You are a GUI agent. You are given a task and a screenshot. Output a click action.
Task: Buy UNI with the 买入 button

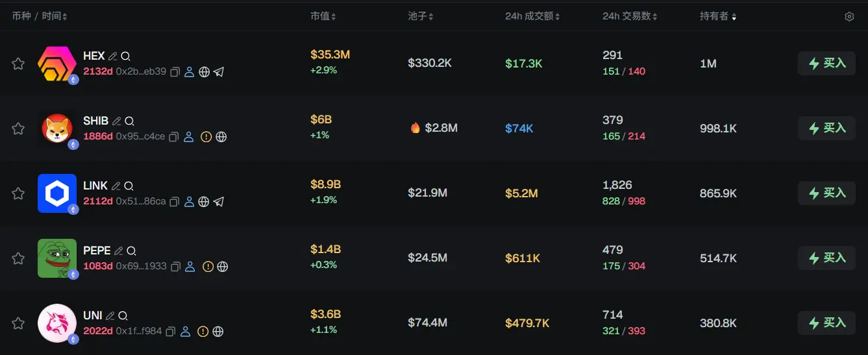tap(826, 323)
